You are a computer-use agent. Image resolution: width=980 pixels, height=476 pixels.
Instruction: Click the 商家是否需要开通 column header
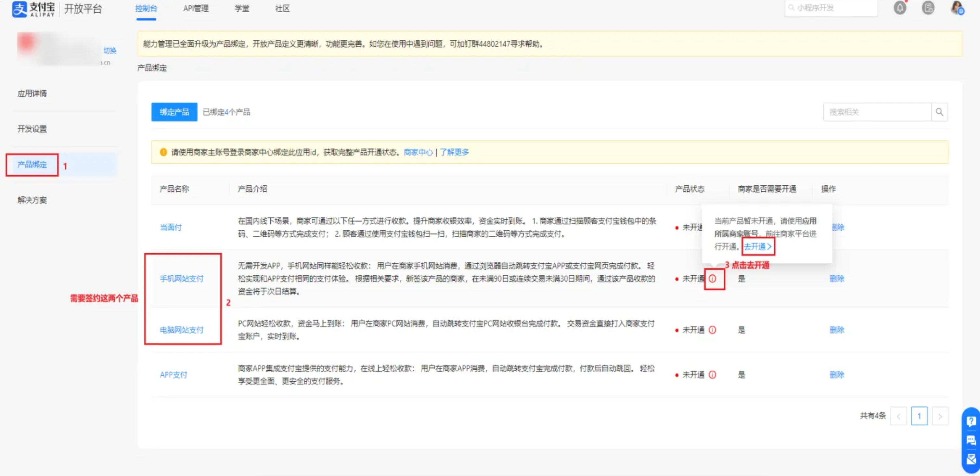(767, 189)
